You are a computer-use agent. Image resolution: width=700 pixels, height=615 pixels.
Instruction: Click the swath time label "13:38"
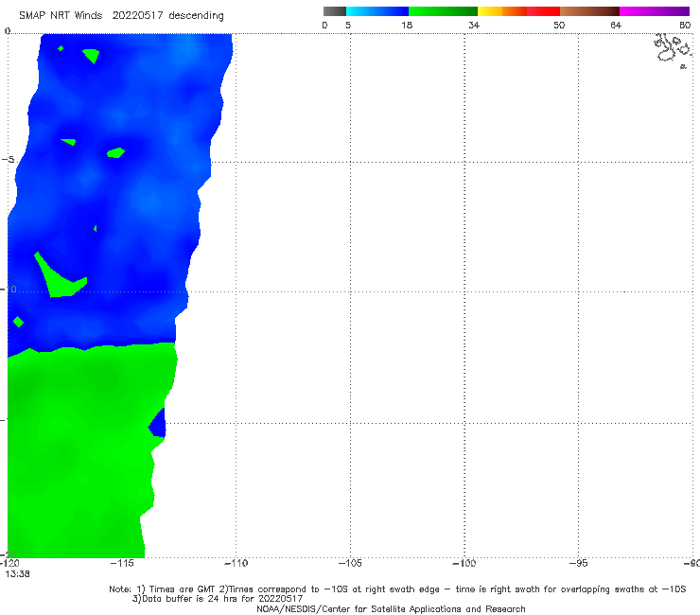point(17,574)
